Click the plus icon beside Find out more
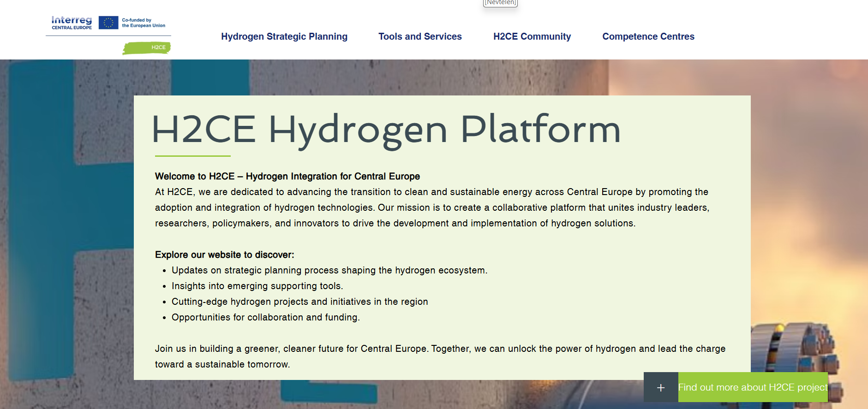The image size is (868, 409). point(660,387)
